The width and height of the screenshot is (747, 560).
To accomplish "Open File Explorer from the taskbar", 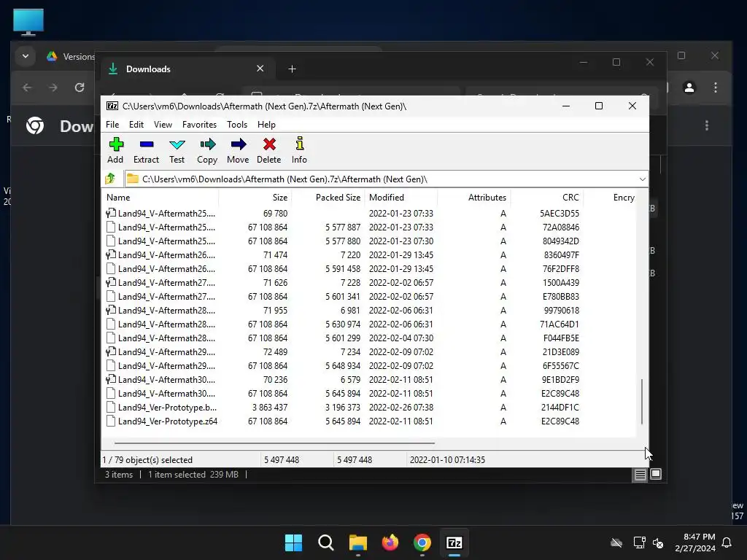I will click(x=357, y=542).
